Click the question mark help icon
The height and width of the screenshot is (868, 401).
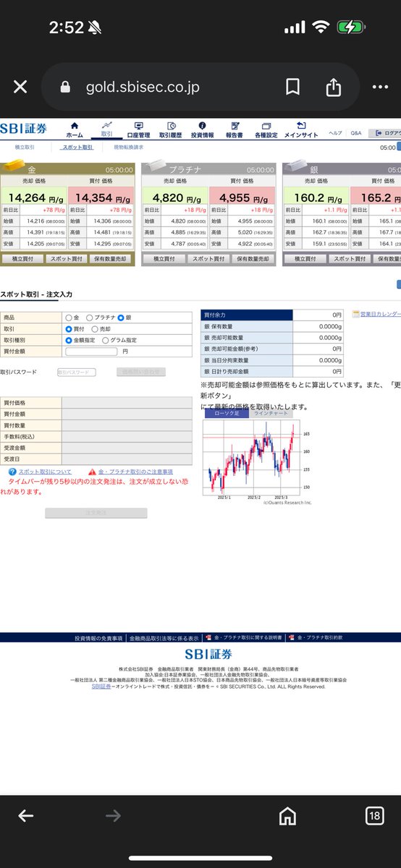(x=12, y=472)
